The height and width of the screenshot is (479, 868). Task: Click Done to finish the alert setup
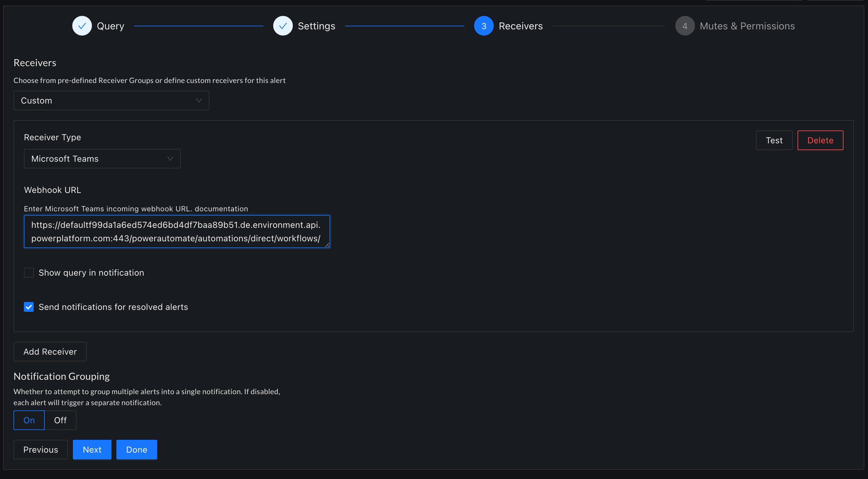(x=137, y=449)
